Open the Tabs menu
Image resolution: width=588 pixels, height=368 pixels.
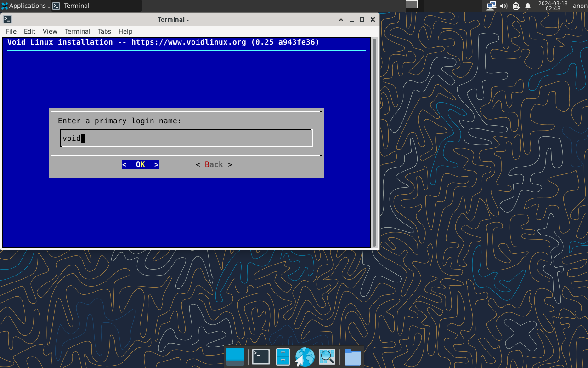pyautogui.click(x=104, y=31)
